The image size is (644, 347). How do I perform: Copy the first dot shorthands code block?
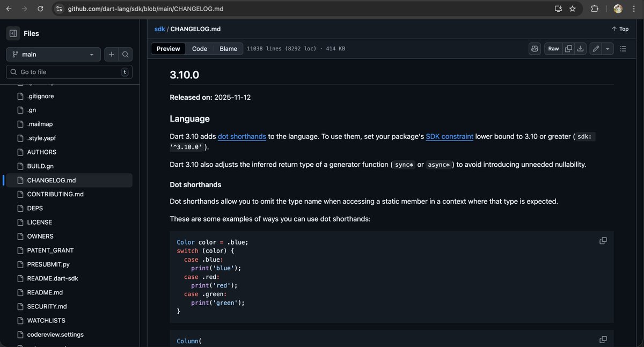point(603,240)
